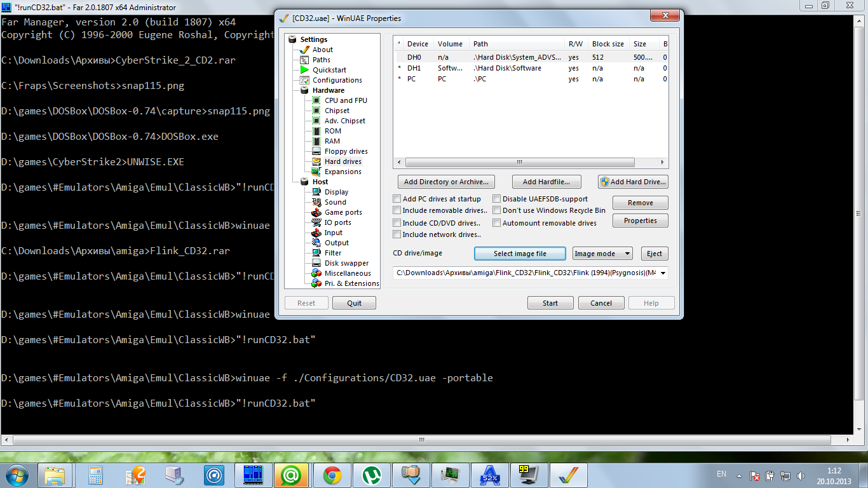Open the Sound settings page

pos(336,202)
